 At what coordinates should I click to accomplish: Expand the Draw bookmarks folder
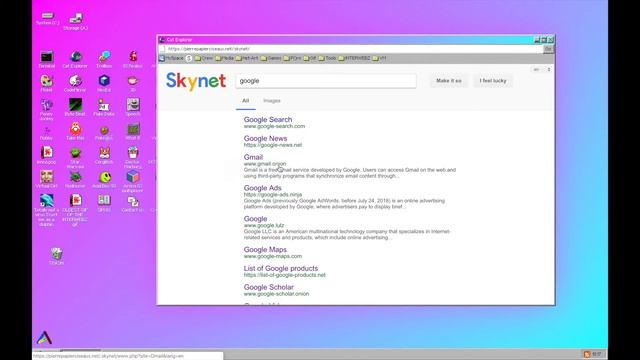pos(204,58)
